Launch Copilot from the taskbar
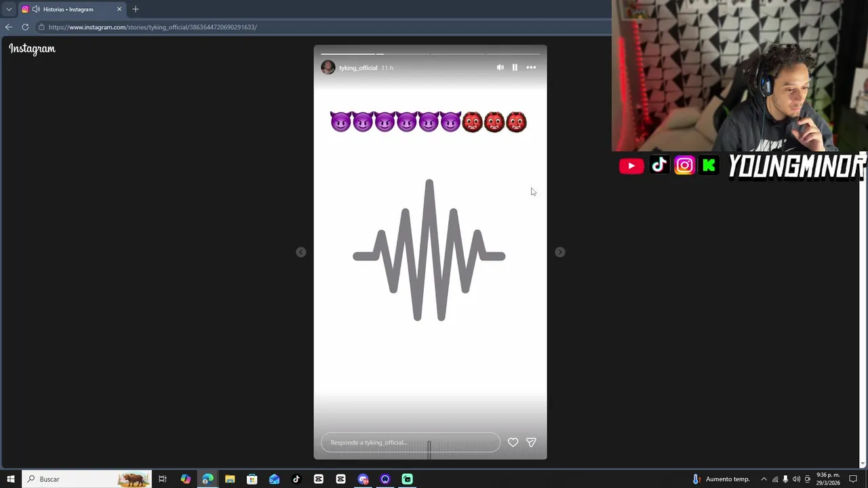Screen dimensions: 868x488 [186, 479]
